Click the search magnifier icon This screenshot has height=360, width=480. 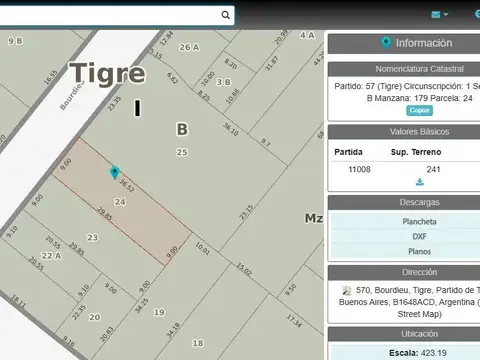(226, 15)
